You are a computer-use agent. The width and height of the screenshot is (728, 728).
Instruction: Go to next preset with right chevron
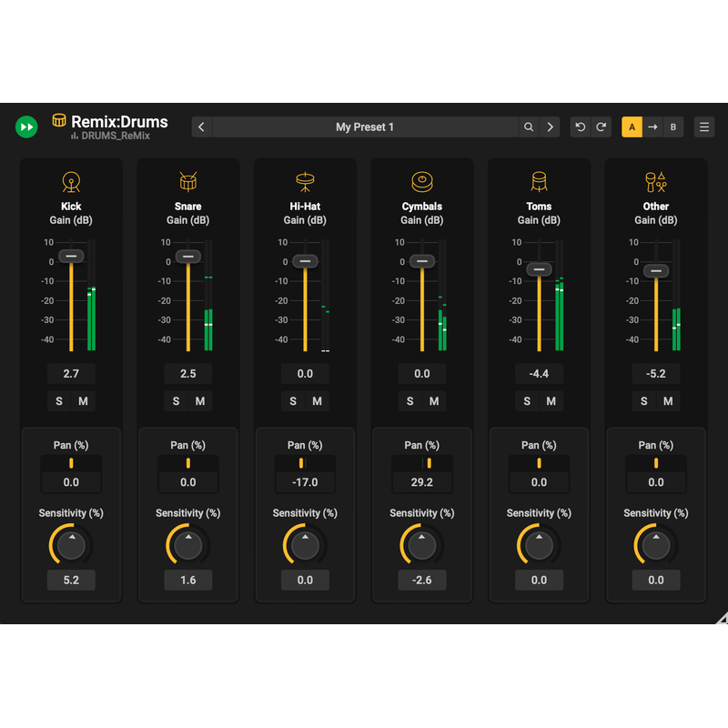[x=550, y=127]
